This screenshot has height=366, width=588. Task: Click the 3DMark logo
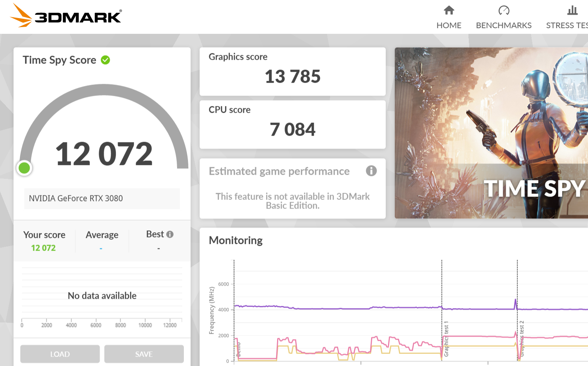point(66,16)
